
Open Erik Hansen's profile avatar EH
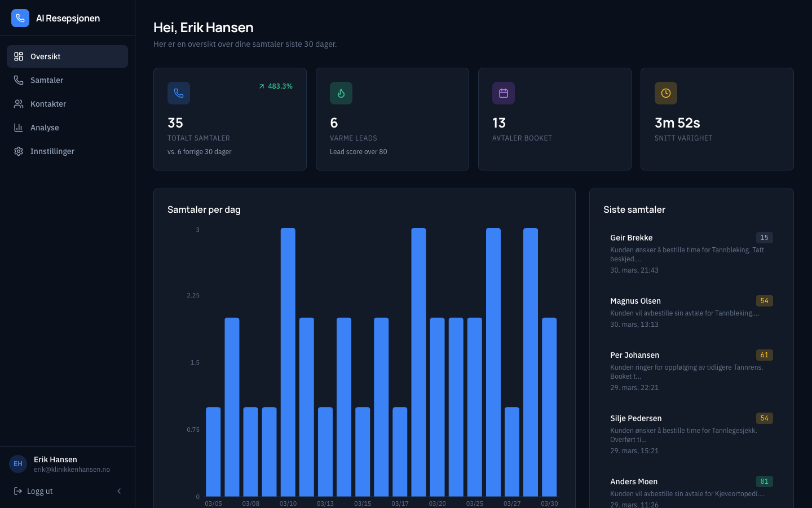tap(17, 463)
